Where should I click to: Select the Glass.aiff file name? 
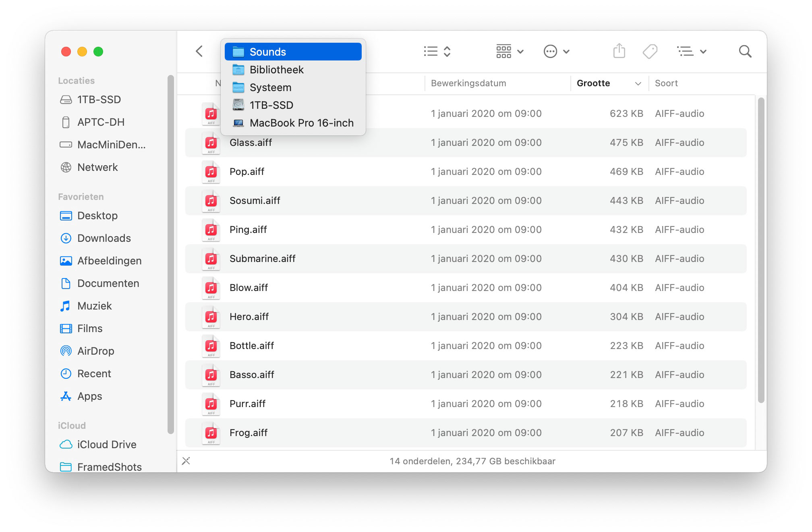[251, 143]
